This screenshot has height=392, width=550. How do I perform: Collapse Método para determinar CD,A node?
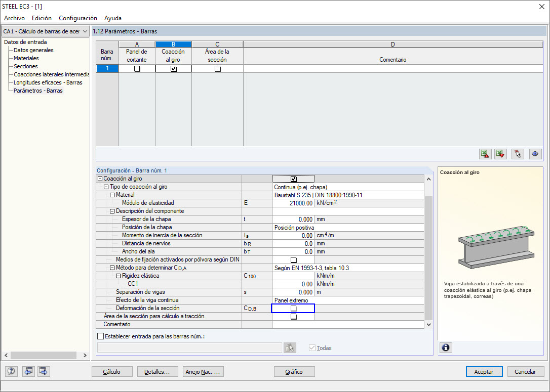pos(112,268)
